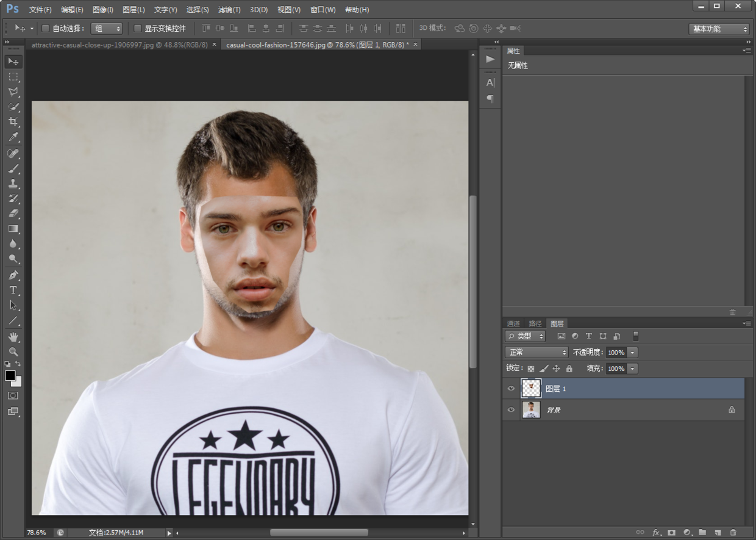Click the 图像(I) menu
Viewport: 756px width, 540px height.
(103, 10)
